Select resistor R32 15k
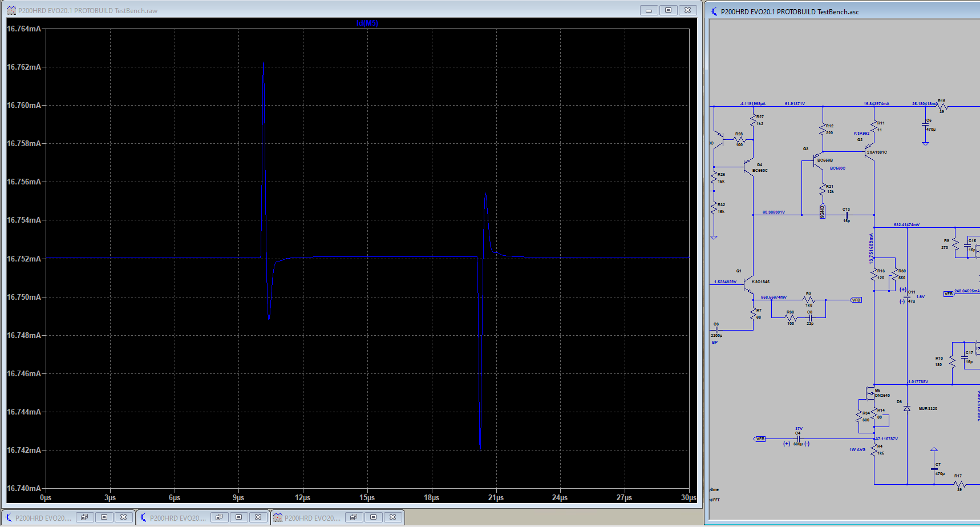 pyautogui.click(x=714, y=208)
